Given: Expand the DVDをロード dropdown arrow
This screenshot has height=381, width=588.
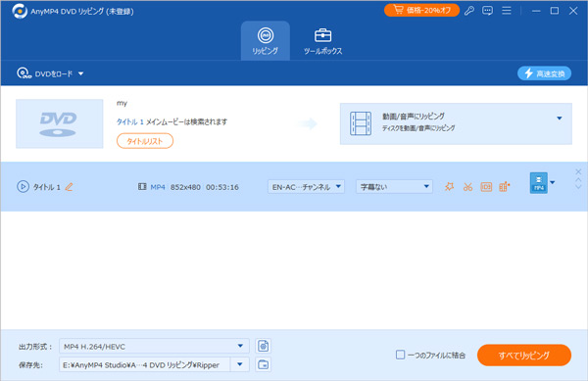Looking at the screenshot, I should coord(80,73).
